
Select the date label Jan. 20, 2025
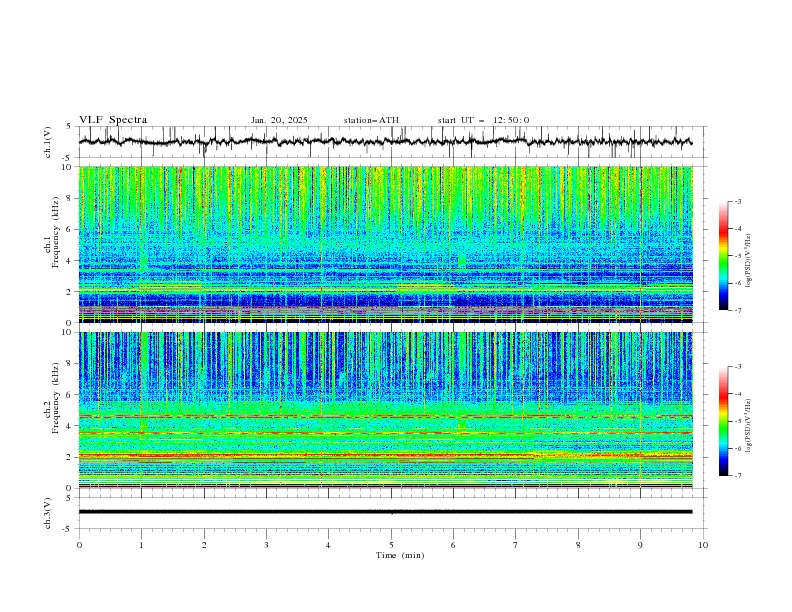click(x=279, y=120)
